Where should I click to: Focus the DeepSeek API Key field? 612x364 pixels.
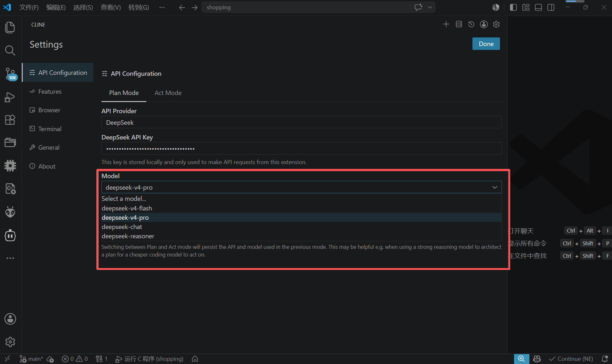click(x=302, y=148)
